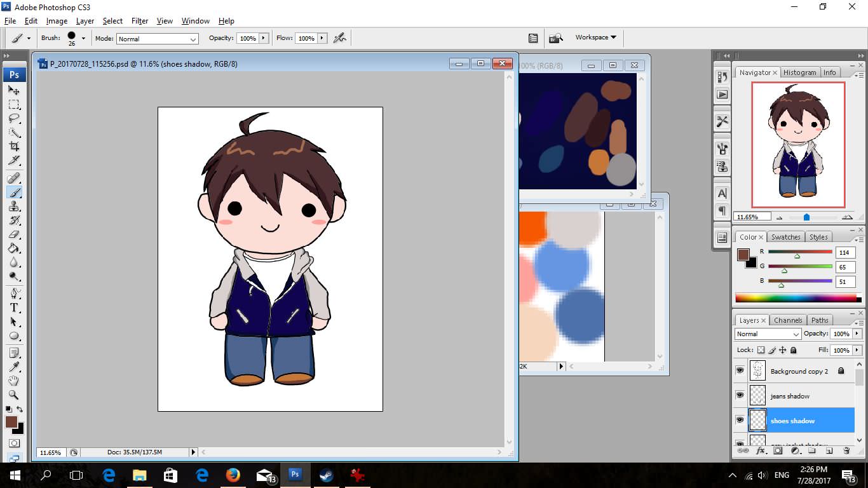Create a new layer from Layers panel
The image size is (868, 488).
pyautogui.click(x=829, y=451)
